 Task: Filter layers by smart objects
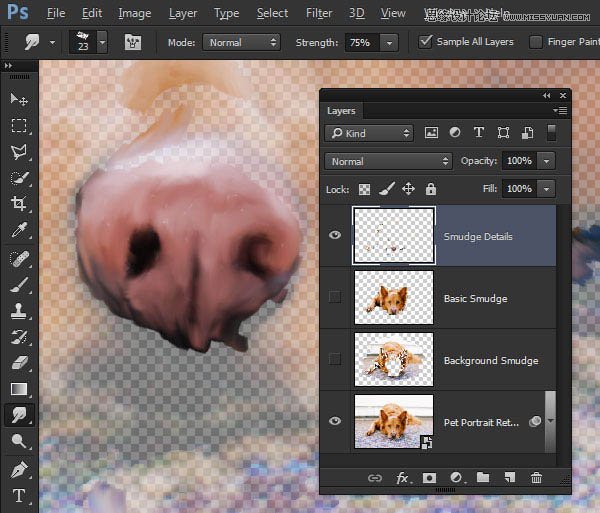coord(527,133)
